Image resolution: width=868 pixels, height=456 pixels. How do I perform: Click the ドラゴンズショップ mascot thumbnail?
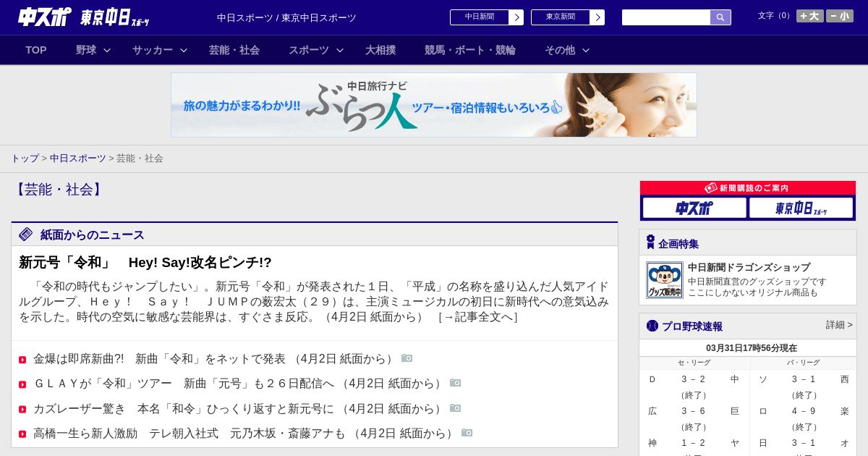[665, 280]
